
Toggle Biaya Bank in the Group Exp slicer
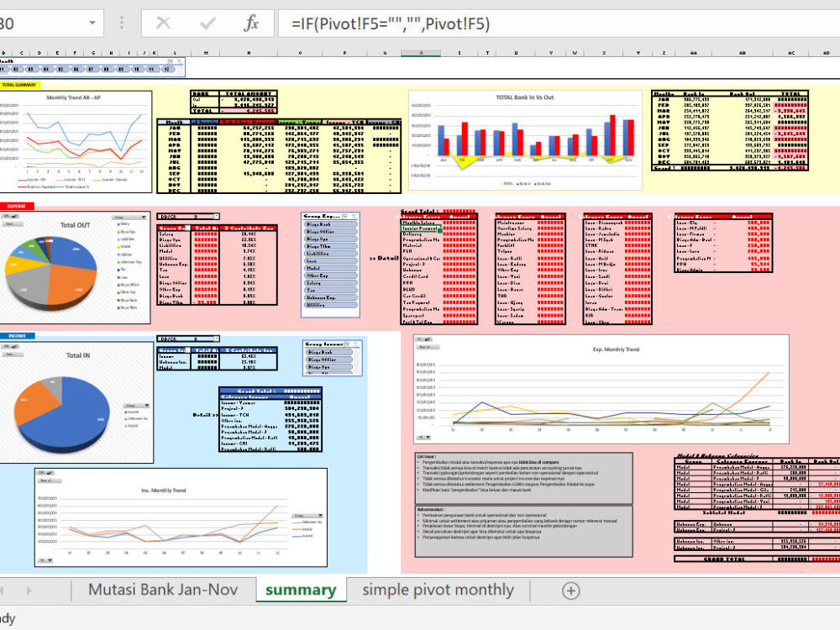pos(330,224)
